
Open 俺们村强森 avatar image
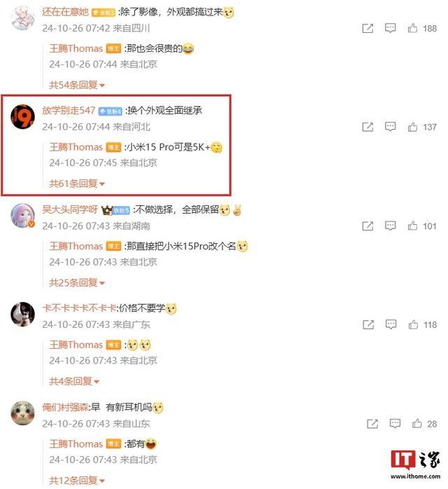click(22, 413)
